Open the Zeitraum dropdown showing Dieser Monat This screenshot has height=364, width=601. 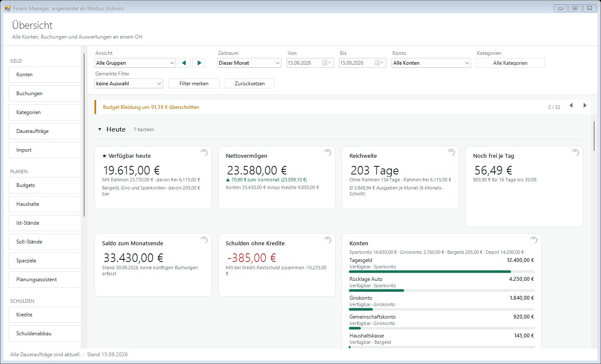[x=249, y=63]
